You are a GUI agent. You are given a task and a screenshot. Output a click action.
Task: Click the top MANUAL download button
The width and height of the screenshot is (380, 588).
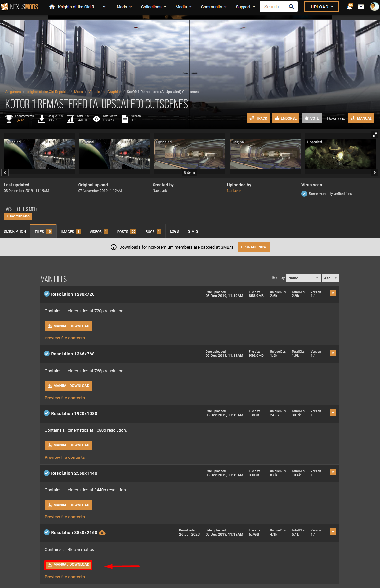361,118
